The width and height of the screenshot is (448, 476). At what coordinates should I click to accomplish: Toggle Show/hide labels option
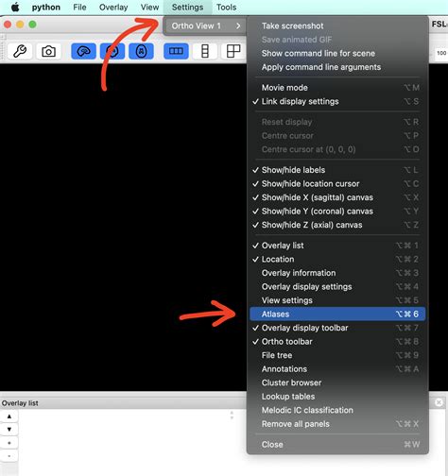tap(337, 170)
